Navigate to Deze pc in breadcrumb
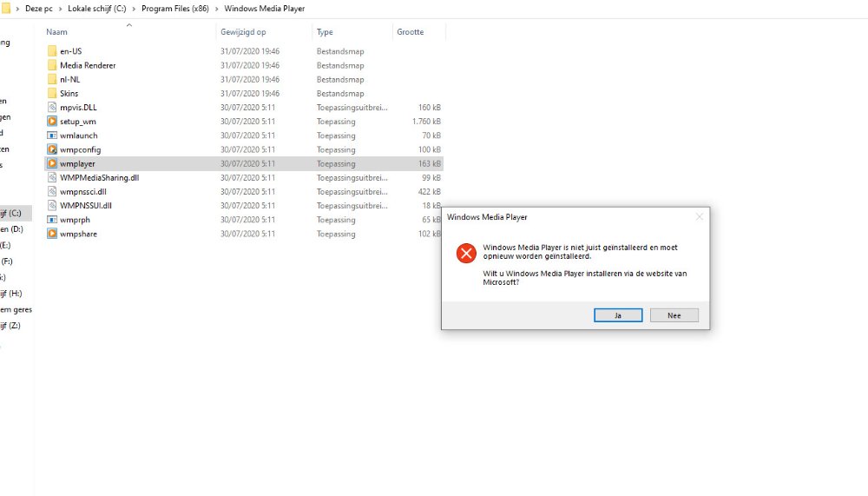 [39, 9]
